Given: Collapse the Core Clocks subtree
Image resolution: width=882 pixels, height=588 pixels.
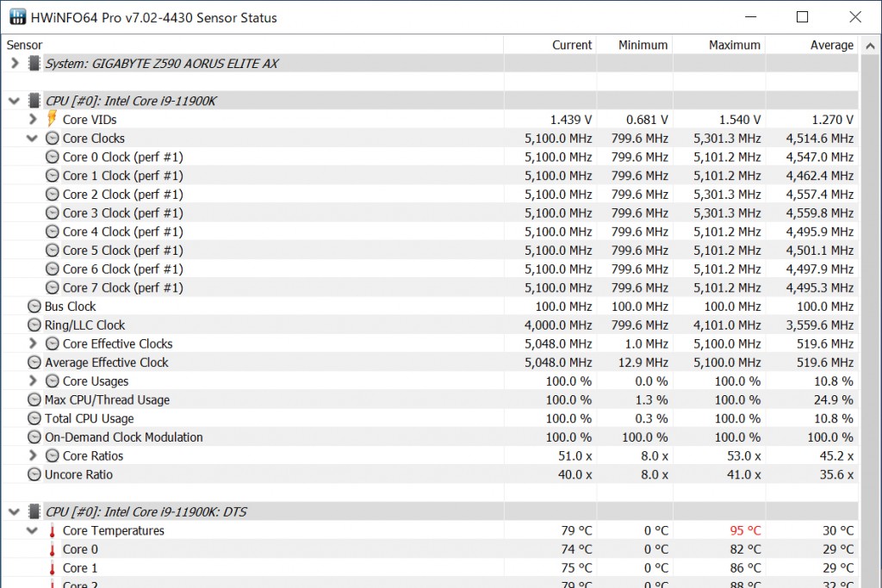Looking at the screenshot, I should coord(33,139).
